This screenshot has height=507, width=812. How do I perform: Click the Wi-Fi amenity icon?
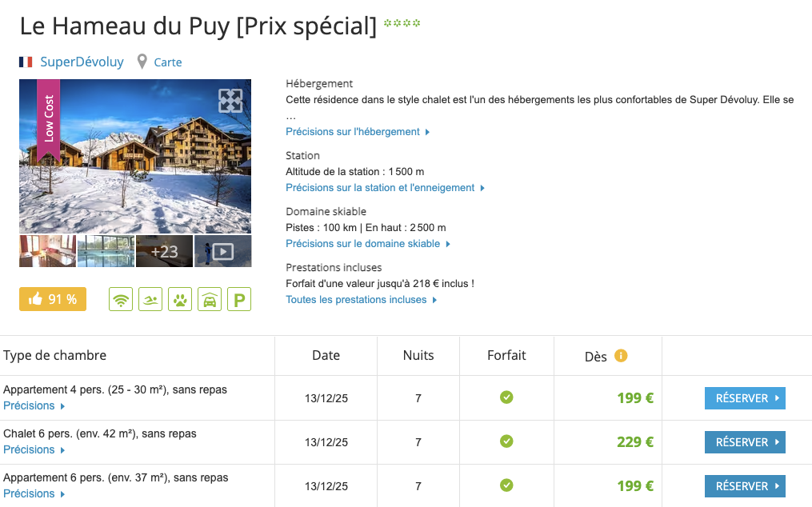pos(121,299)
